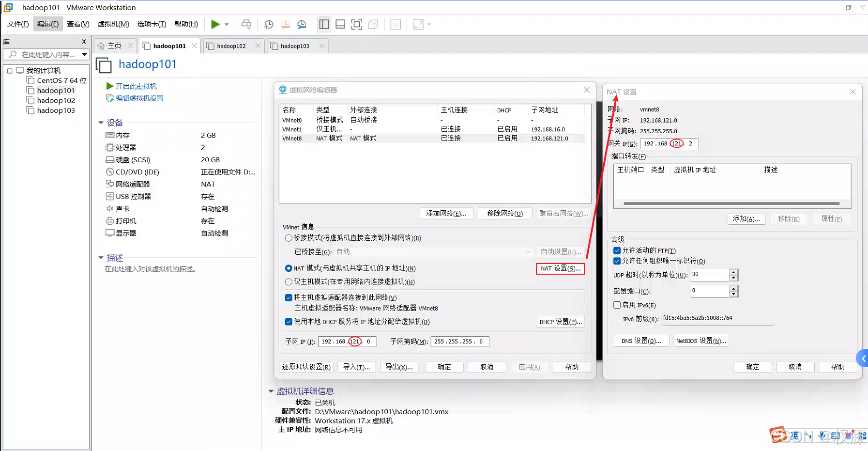
Task: Click the search magnifier icon in library
Action: tap(13, 54)
